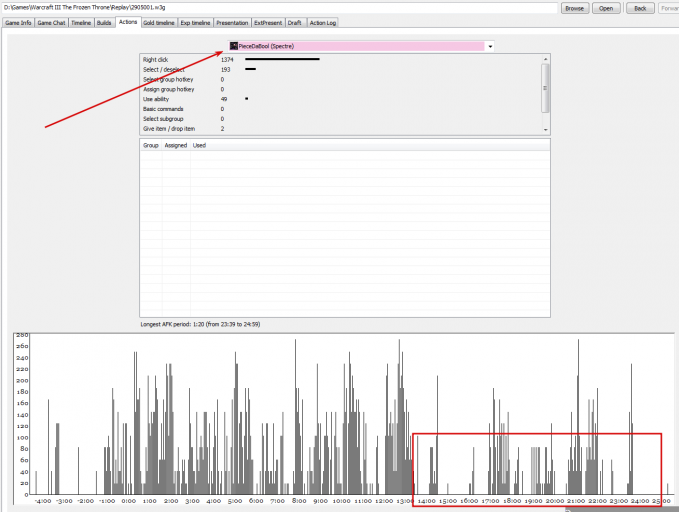
Task: Switch to the Timeline tab
Action: 81,23
